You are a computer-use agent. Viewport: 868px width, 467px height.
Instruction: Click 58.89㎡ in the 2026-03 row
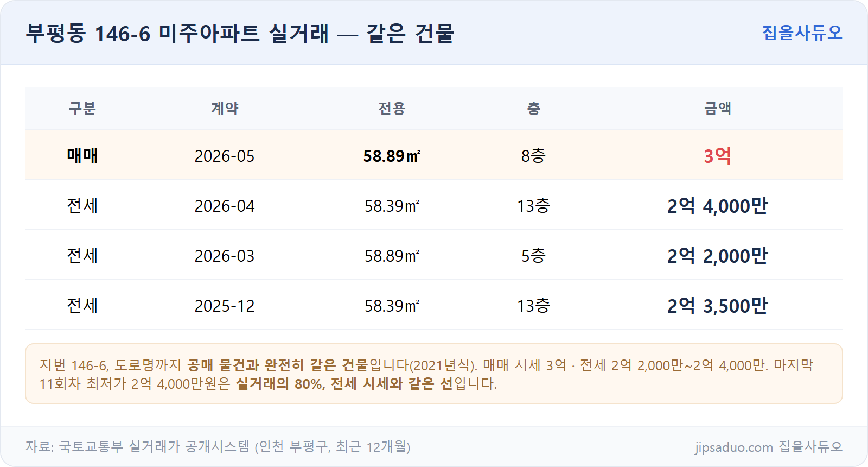point(392,256)
